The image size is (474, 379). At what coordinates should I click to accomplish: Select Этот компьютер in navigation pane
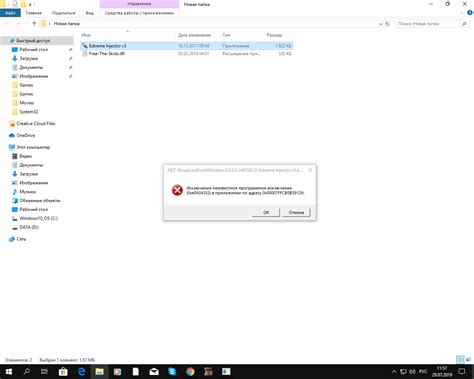pyautogui.click(x=33, y=147)
